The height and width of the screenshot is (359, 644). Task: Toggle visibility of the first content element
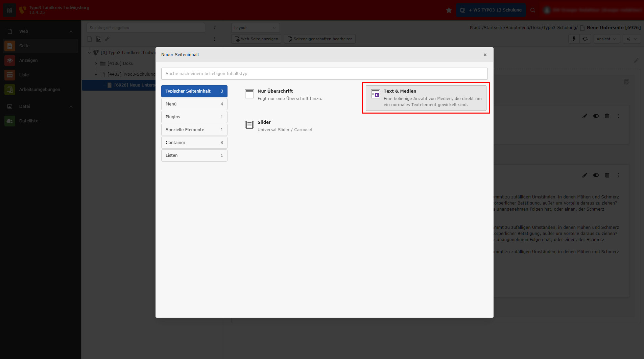click(x=596, y=116)
